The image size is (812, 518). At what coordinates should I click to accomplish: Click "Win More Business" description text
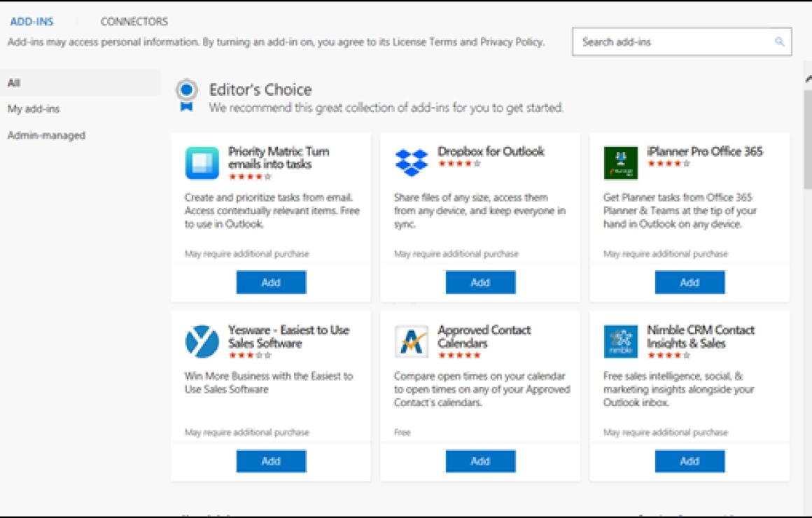click(269, 383)
